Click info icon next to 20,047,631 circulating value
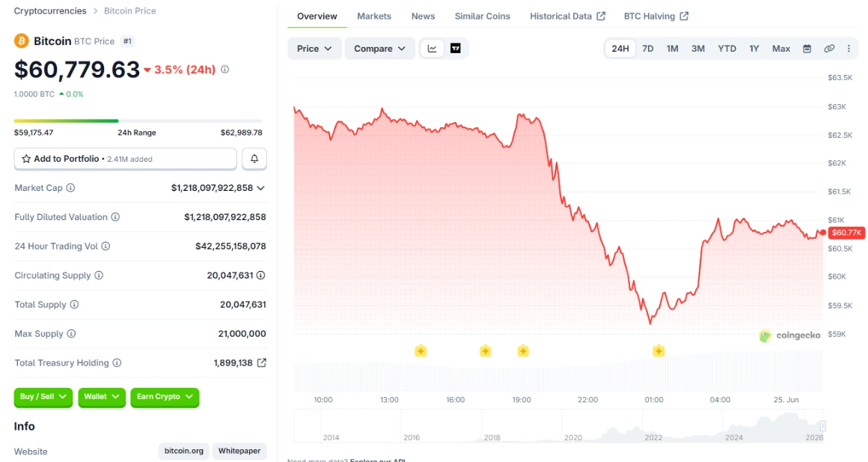 pos(260,276)
